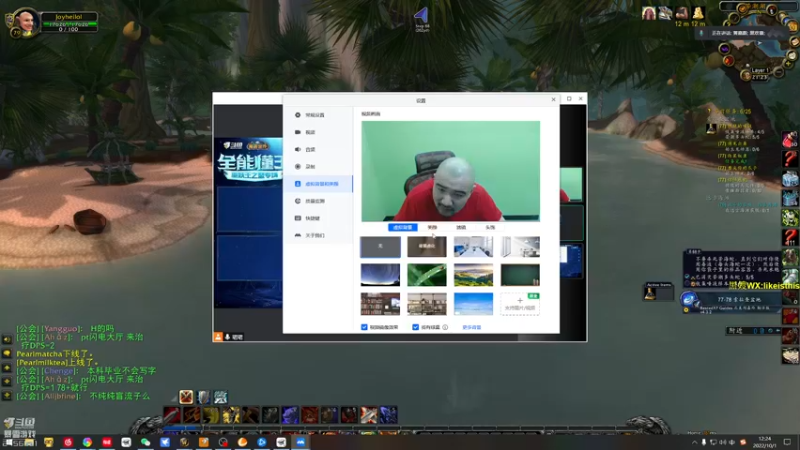Viewport: 800px width, 450px height.
Task: Choose the blue sky and sea background
Action: [x=473, y=304]
